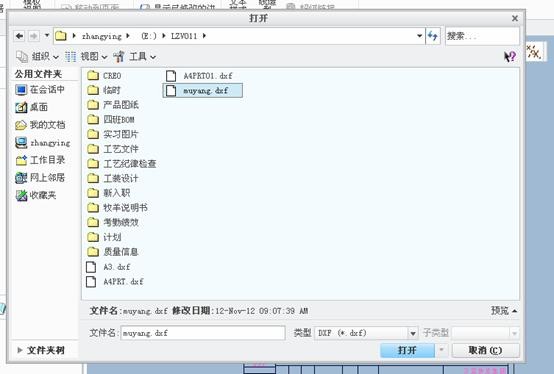This screenshot has width=554, height=374.
Task: Open the disabled 子类型 subtype dropdown
Action: point(485,333)
